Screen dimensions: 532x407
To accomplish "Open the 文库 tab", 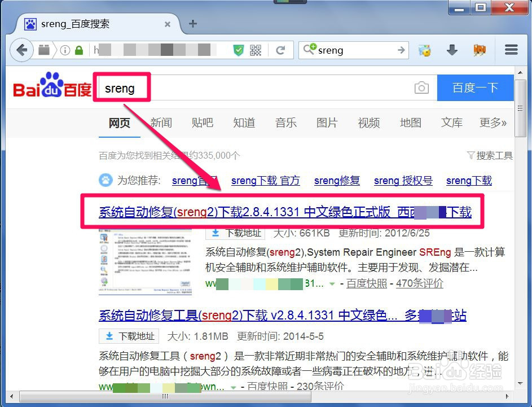I will tap(451, 123).
